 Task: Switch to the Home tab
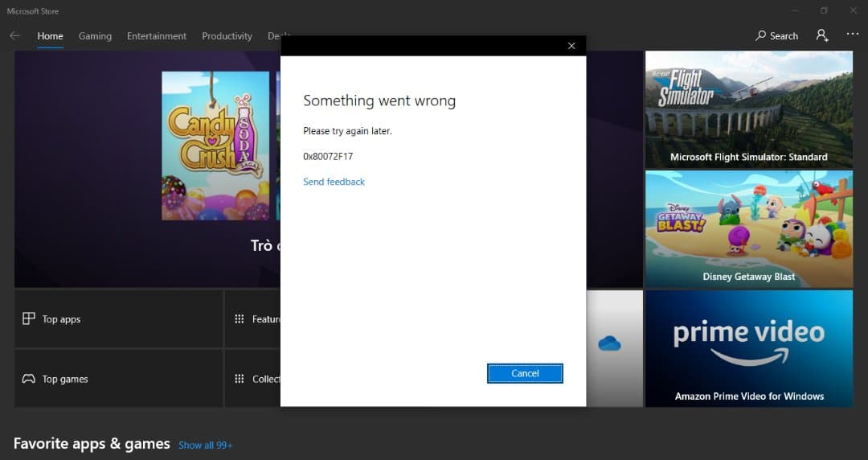[50, 36]
